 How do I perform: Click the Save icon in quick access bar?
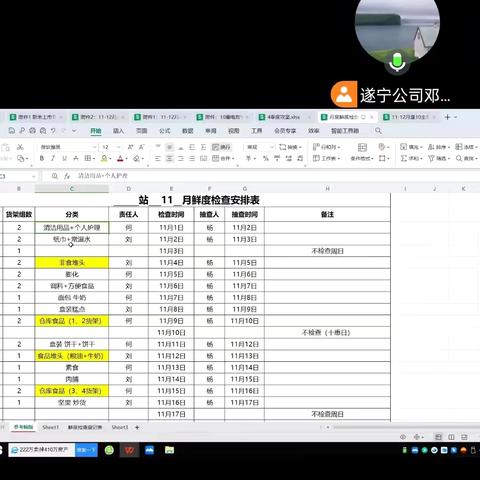12,131
